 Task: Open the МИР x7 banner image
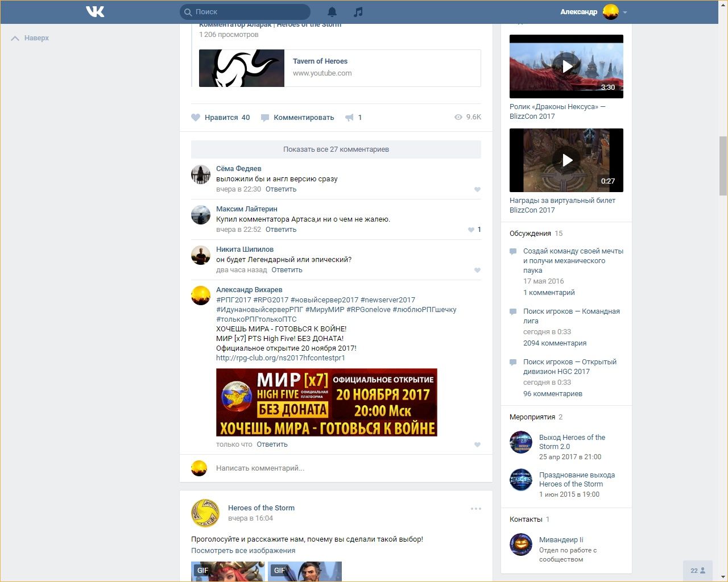point(326,402)
